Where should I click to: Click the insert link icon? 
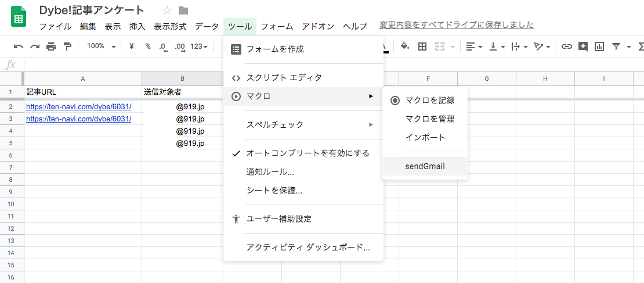[566, 46]
